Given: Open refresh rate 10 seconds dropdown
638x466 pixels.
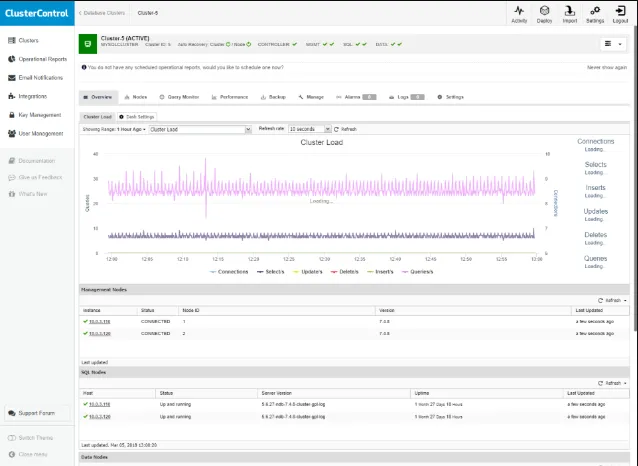Looking at the screenshot, I should (310, 129).
